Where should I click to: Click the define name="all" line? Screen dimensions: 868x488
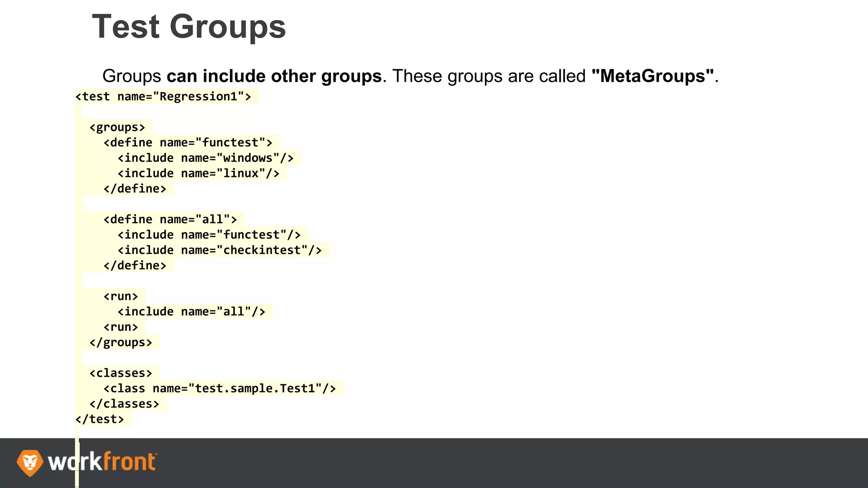coord(170,219)
